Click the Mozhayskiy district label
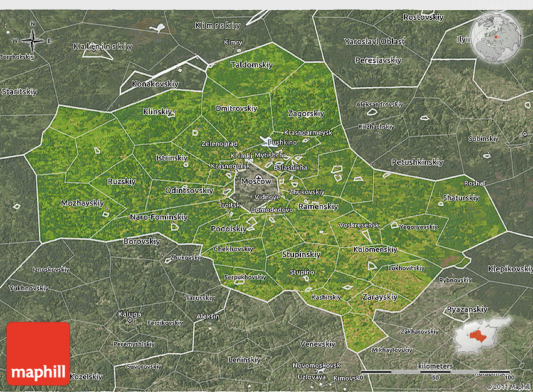Screen dimensions: 533x392 click(82, 203)
